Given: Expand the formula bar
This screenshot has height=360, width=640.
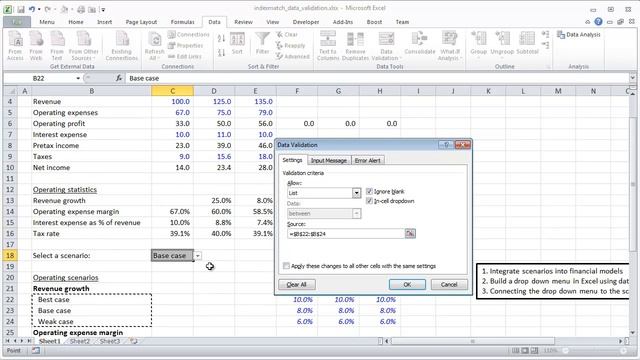Looking at the screenshot, I should coord(632,78).
